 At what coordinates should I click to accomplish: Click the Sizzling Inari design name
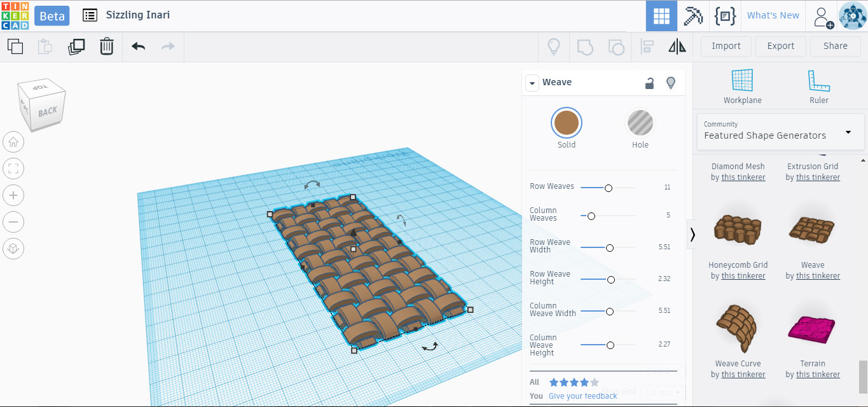click(x=138, y=15)
